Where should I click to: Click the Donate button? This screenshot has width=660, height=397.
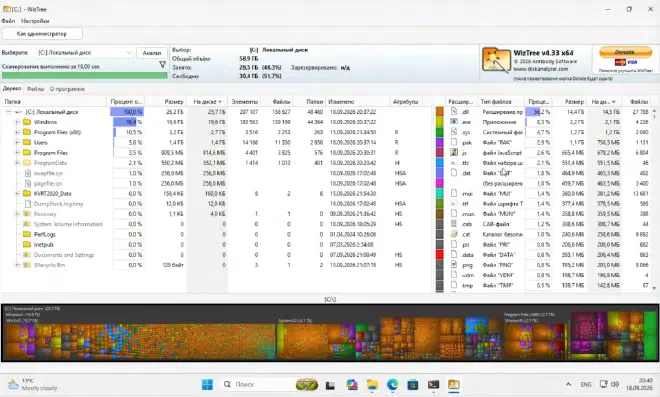625,52
